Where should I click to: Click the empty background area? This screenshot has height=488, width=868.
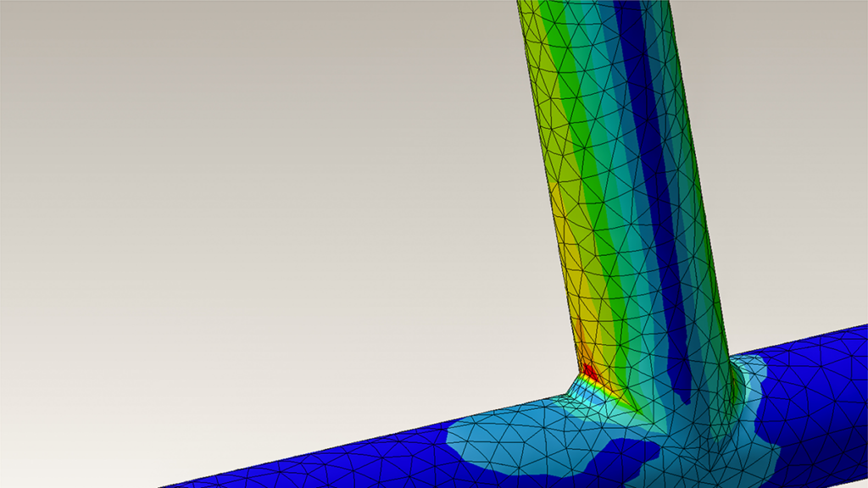point(212,169)
